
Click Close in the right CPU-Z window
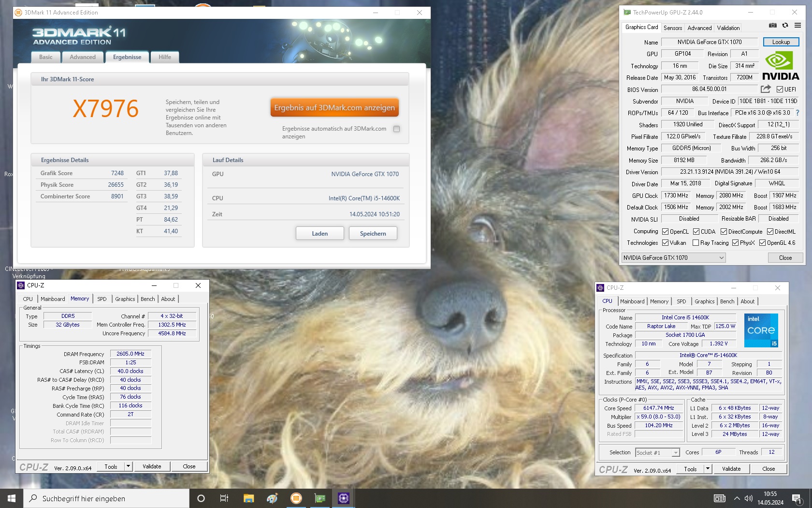[768, 469]
